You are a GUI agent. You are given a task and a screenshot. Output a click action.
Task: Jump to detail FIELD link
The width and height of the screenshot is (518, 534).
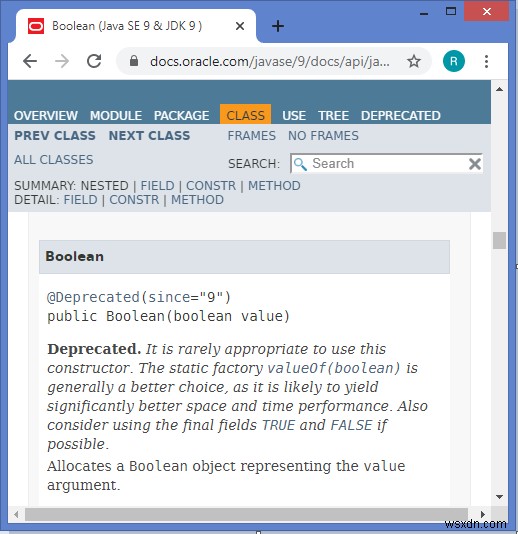(x=81, y=200)
